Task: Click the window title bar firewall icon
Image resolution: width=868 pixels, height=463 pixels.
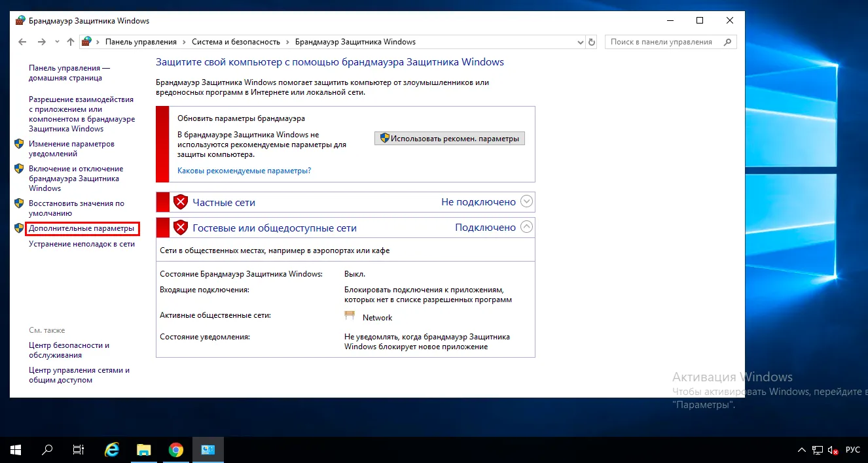Action: pyautogui.click(x=20, y=21)
